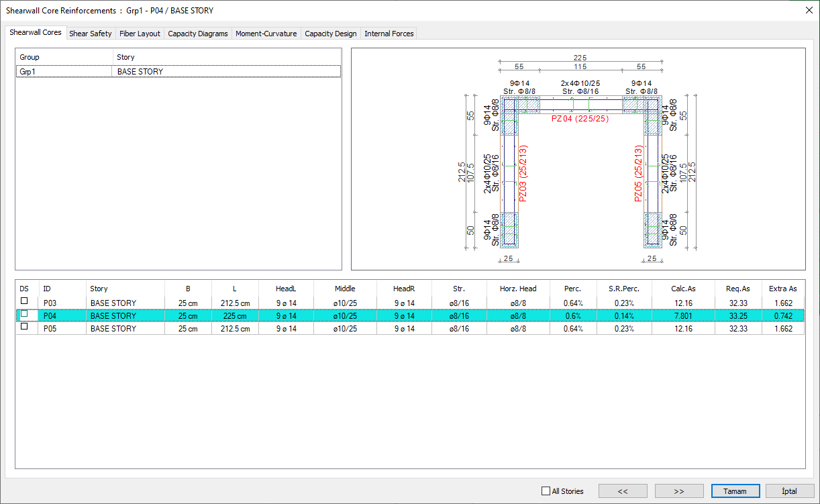This screenshot has width=820, height=504.
Task: Confirm with the Tamam button
Action: click(735, 491)
